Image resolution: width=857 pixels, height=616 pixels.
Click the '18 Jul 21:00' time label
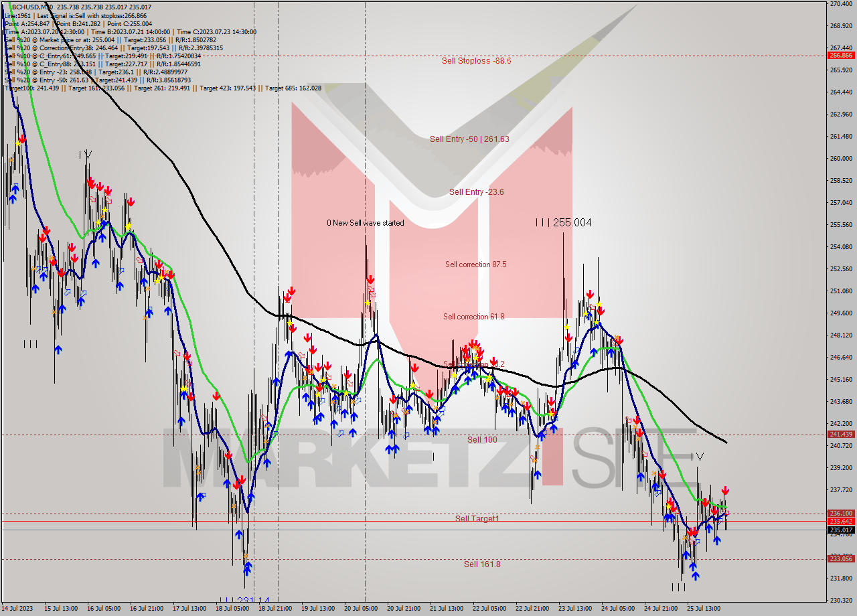pyautogui.click(x=275, y=609)
